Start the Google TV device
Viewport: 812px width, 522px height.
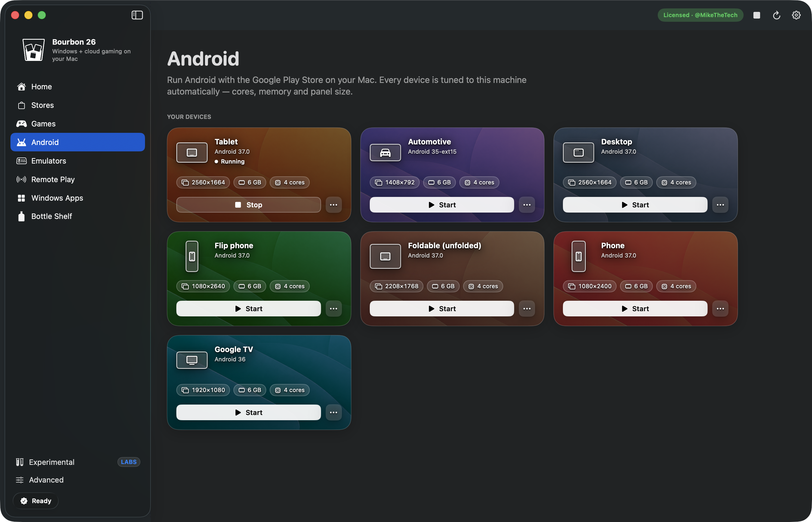[249, 412]
